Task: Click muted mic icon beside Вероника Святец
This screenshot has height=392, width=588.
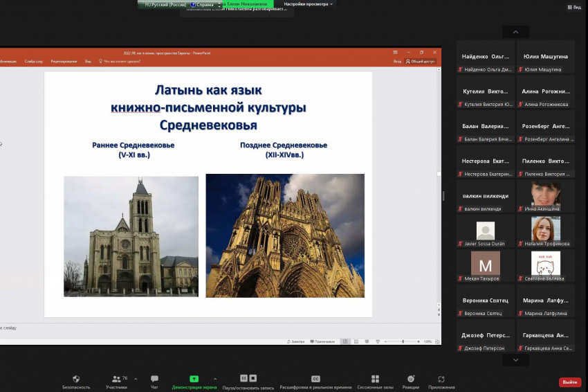Action: tap(460, 314)
